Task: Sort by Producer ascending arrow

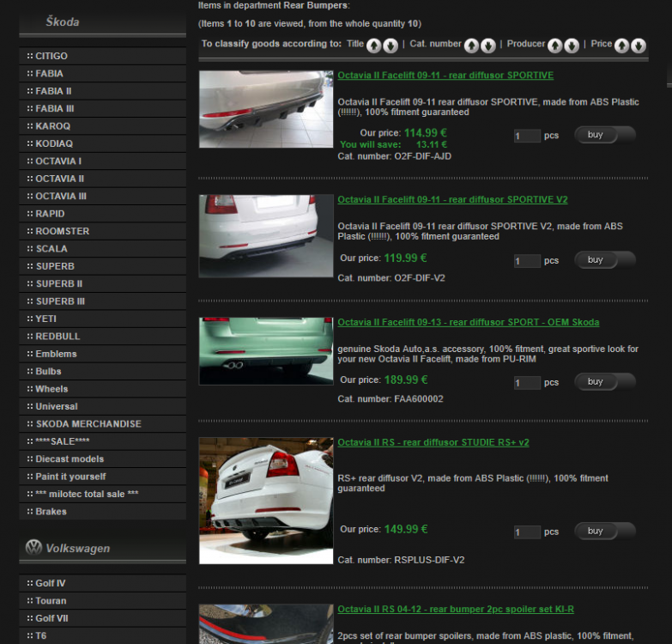Action: [x=555, y=46]
